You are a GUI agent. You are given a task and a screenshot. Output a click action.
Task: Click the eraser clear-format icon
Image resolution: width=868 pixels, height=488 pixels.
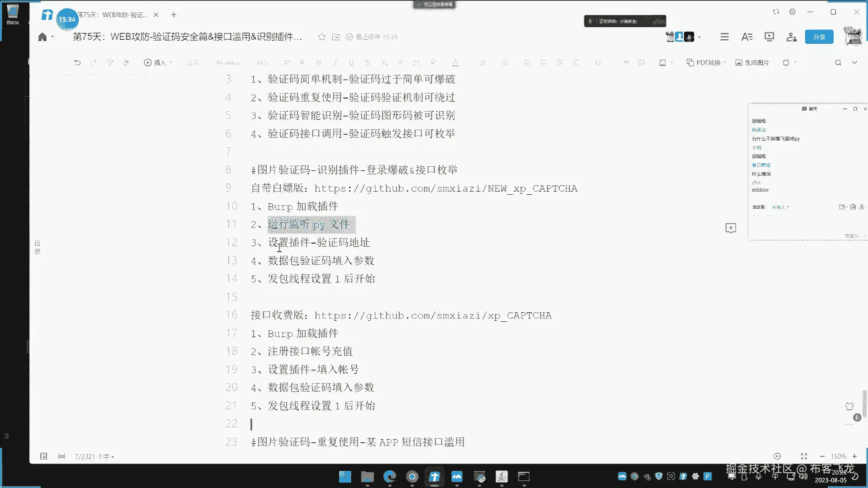126,62
